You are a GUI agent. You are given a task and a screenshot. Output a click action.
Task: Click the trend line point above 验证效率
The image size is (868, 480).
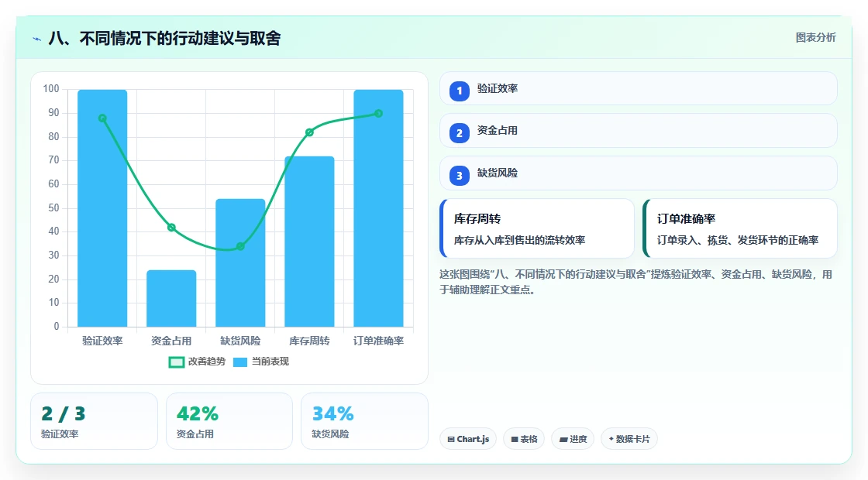point(102,118)
